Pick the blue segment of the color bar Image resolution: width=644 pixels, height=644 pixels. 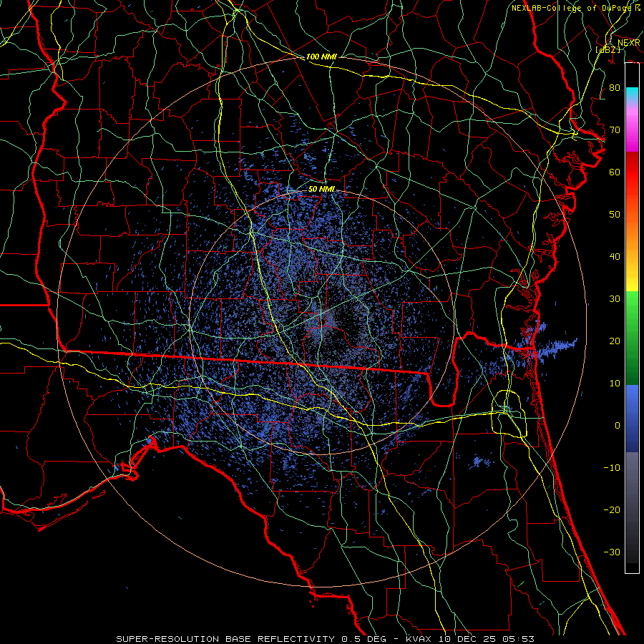(x=632, y=418)
